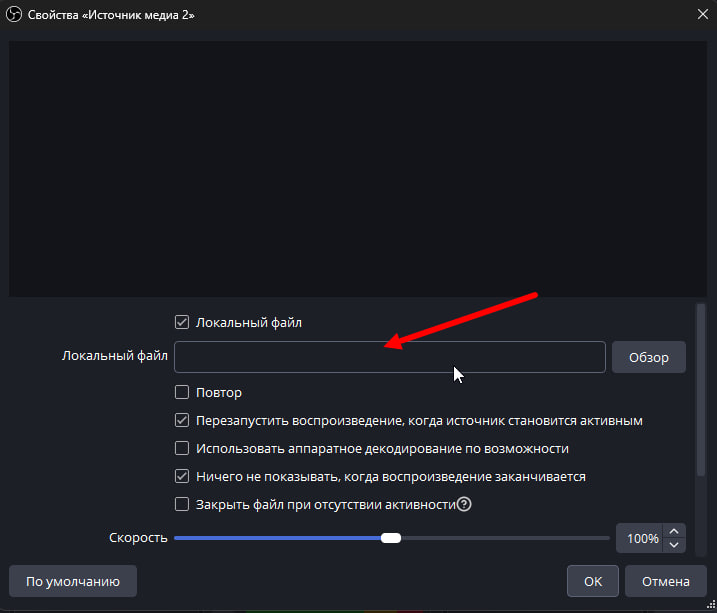Click the 100% speed value field
Image resolution: width=717 pixels, height=613 pixels.
pos(640,539)
